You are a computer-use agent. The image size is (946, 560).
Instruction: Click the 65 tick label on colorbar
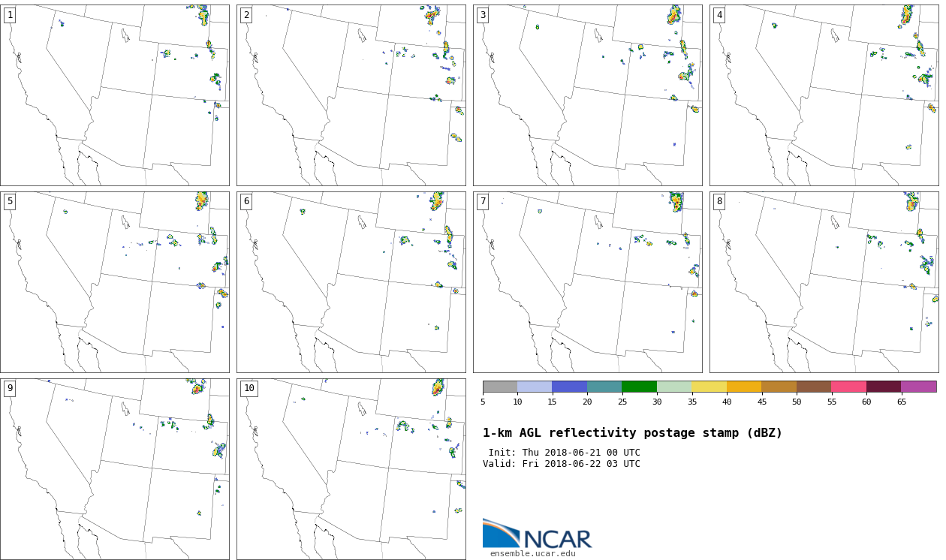tap(901, 402)
